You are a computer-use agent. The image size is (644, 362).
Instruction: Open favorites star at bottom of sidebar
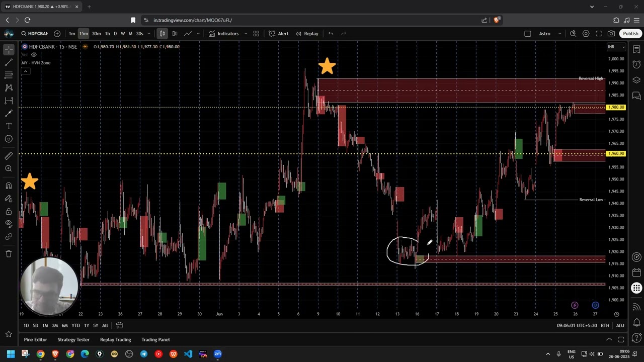point(9,334)
